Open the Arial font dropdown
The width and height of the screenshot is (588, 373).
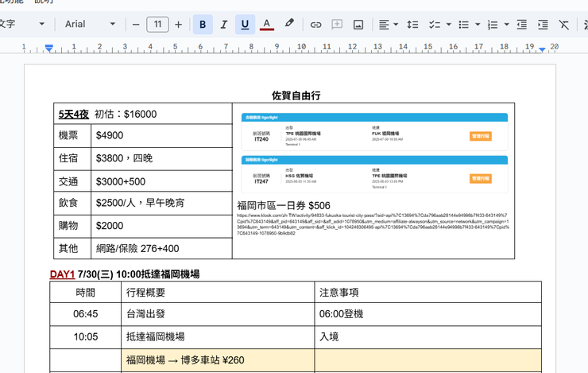point(90,25)
